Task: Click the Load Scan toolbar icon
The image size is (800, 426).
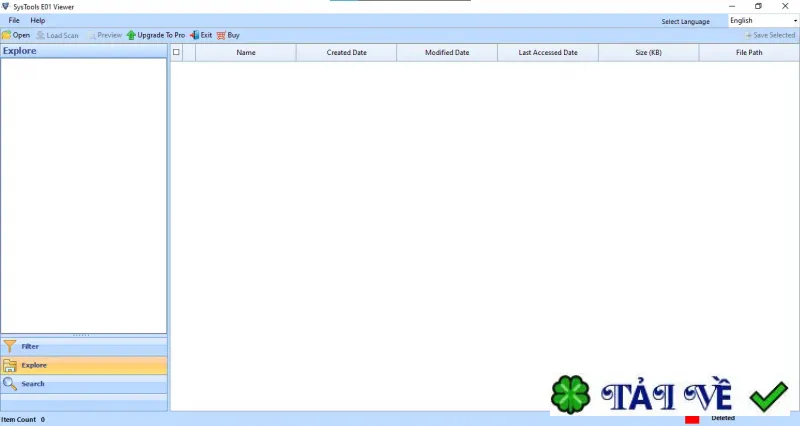Action: coord(40,35)
